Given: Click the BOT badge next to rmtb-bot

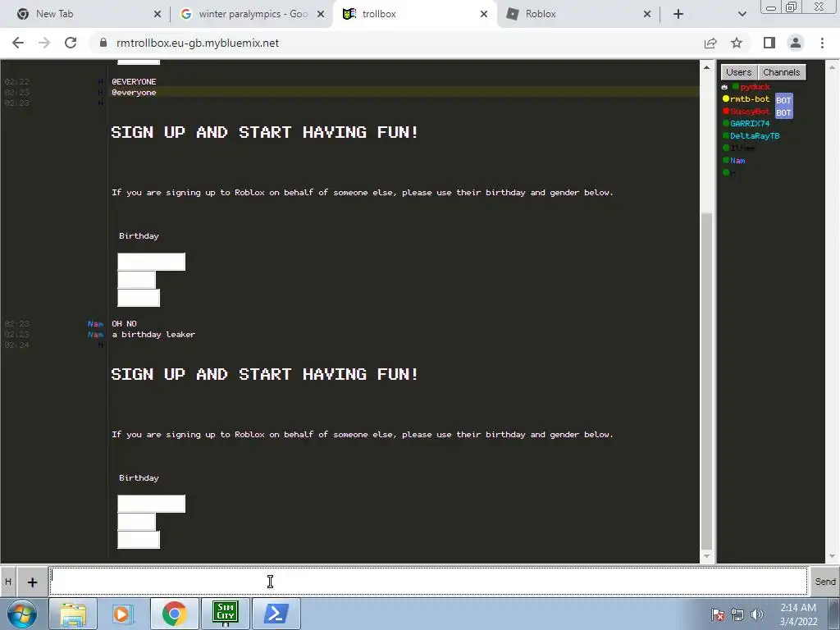Looking at the screenshot, I should tap(783, 100).
